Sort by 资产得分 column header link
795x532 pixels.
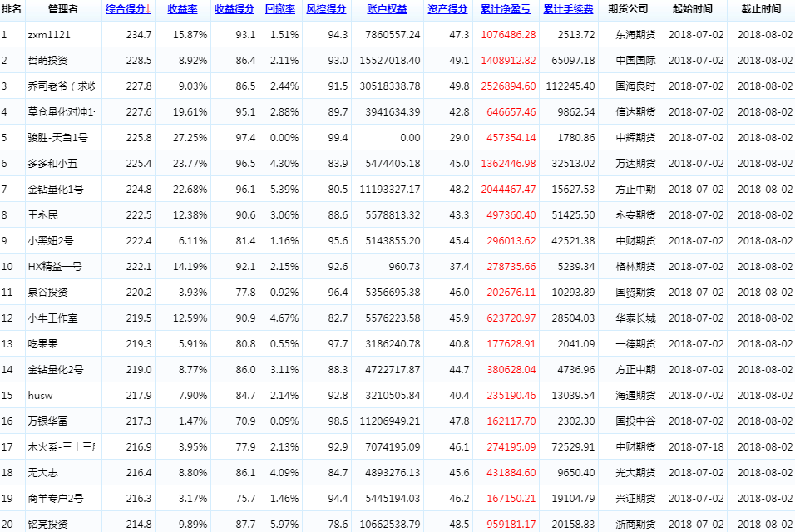[447, 9]
